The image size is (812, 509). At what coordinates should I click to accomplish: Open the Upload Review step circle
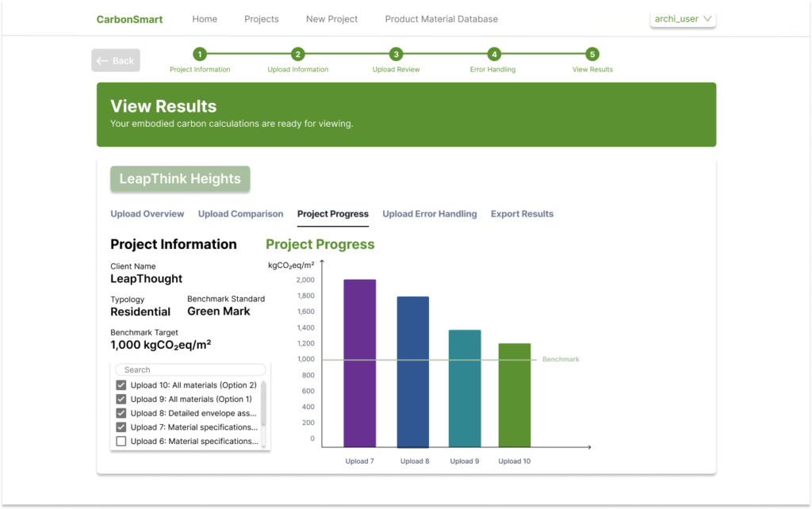point(396,55)
